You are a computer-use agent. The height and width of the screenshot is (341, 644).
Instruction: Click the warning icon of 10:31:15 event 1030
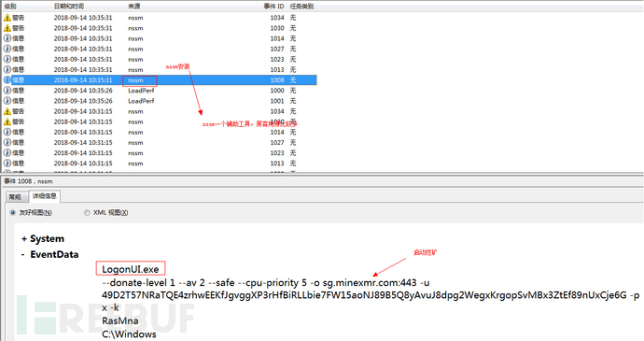(7, 121)
